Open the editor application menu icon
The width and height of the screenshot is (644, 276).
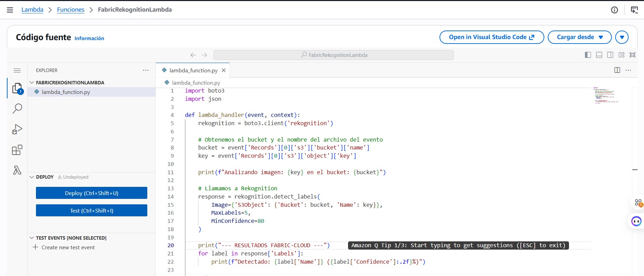17,70
